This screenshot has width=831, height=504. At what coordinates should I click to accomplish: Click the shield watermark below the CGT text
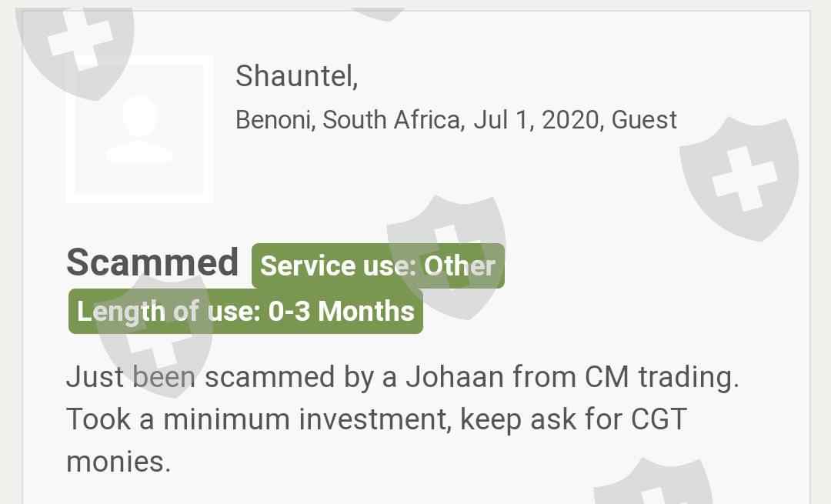(x=652, y=483)
